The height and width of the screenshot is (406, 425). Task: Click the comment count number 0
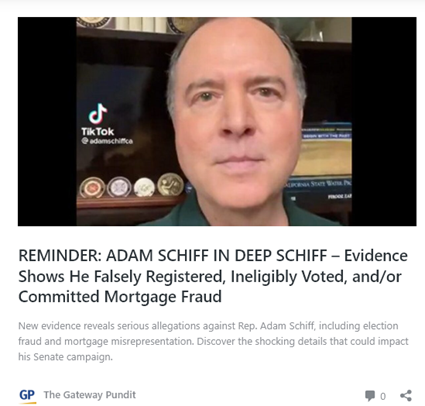pos(383,396)
